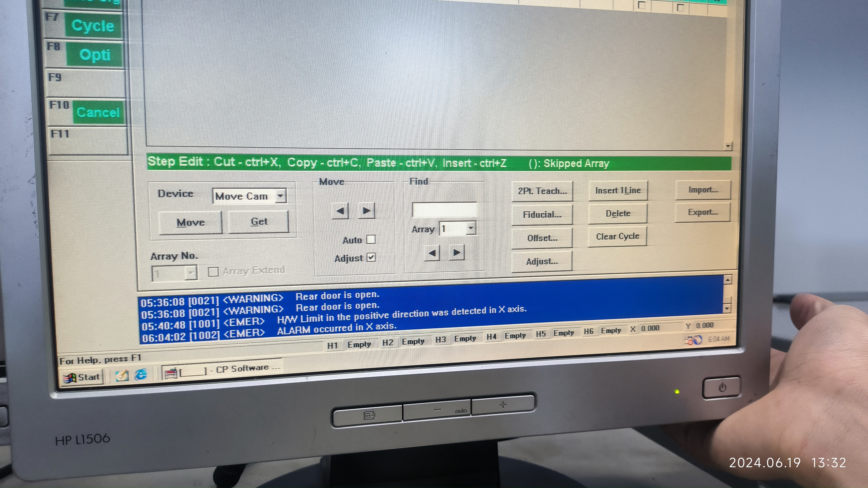
Task: Click the Move group left arrow
Action: coord(340,211)
